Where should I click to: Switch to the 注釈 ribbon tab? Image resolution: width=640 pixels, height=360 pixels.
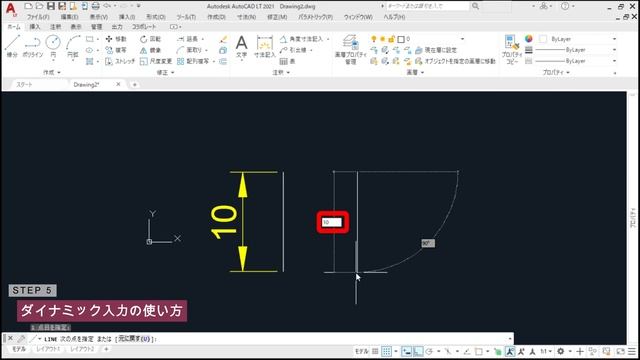click(x=56, y=27)
